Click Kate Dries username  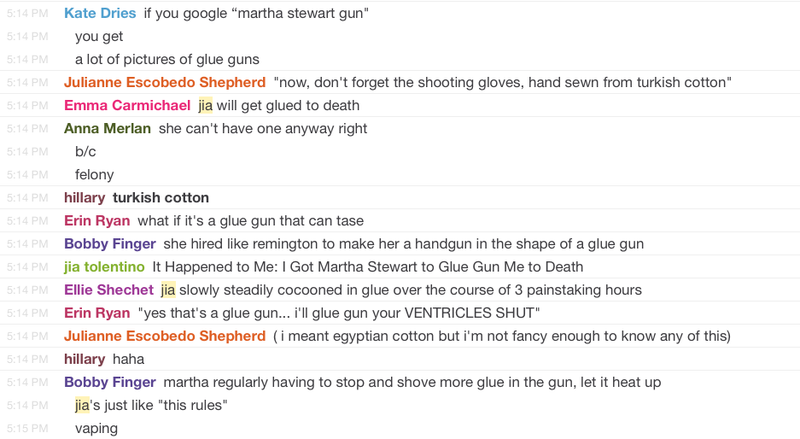click(100, 13)
